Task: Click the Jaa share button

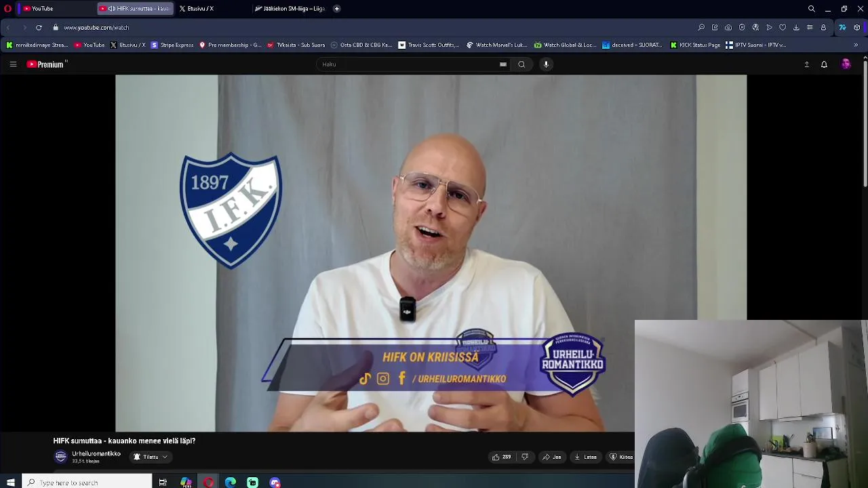Action: pos(552,457)
